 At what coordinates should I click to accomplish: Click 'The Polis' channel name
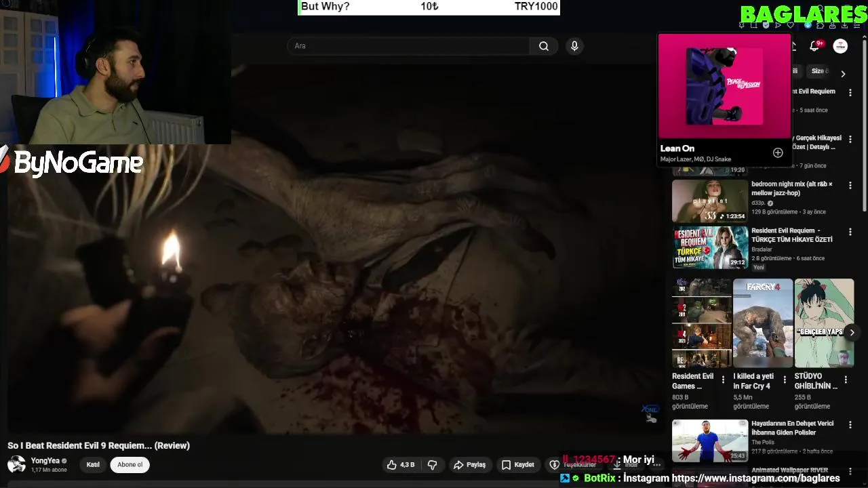(x=763, y=443)
